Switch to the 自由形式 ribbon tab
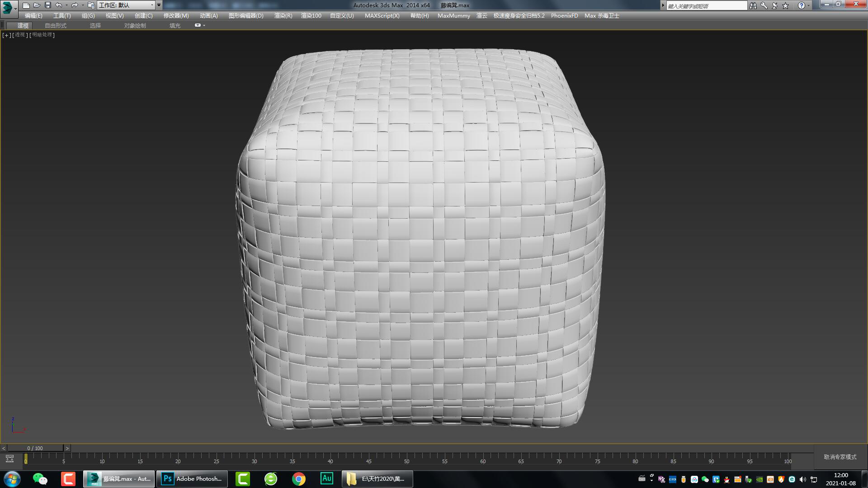Screen dimensions: 868x488 [x=55, y=26]
